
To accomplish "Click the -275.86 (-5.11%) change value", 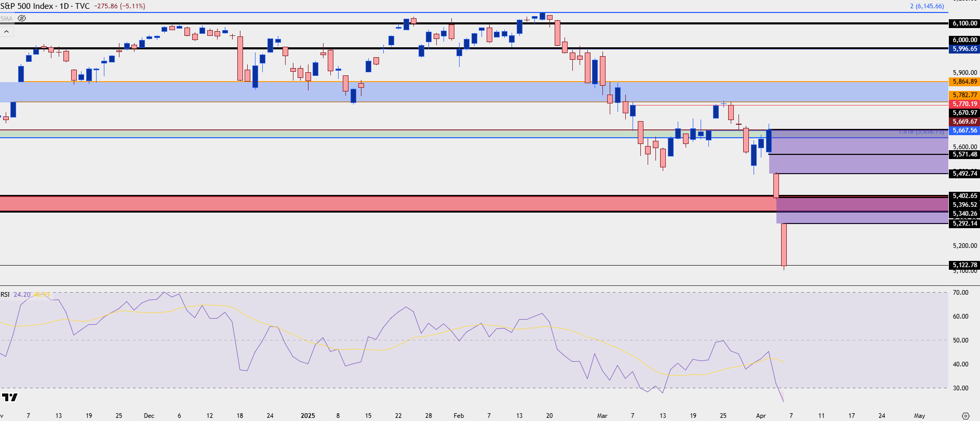I will [119, 6].
